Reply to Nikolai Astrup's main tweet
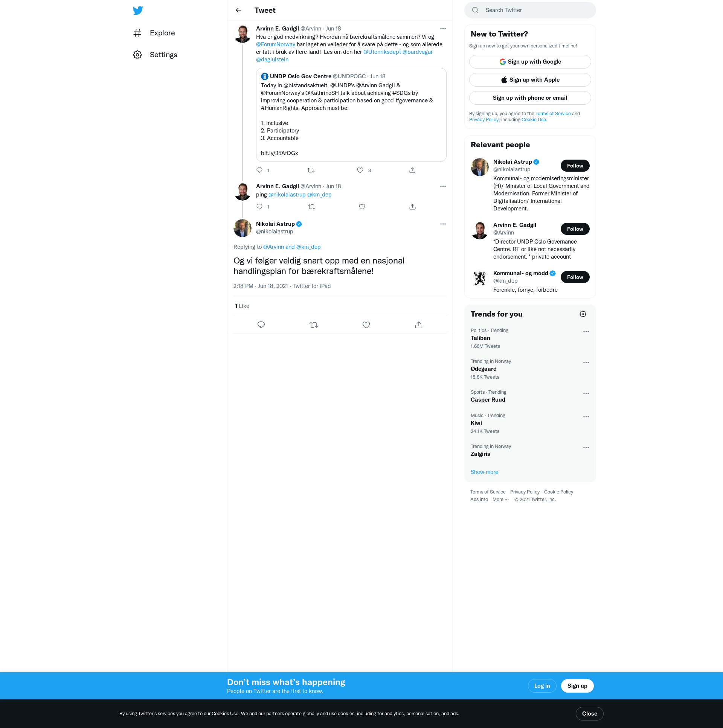 (x=261, y=325)
